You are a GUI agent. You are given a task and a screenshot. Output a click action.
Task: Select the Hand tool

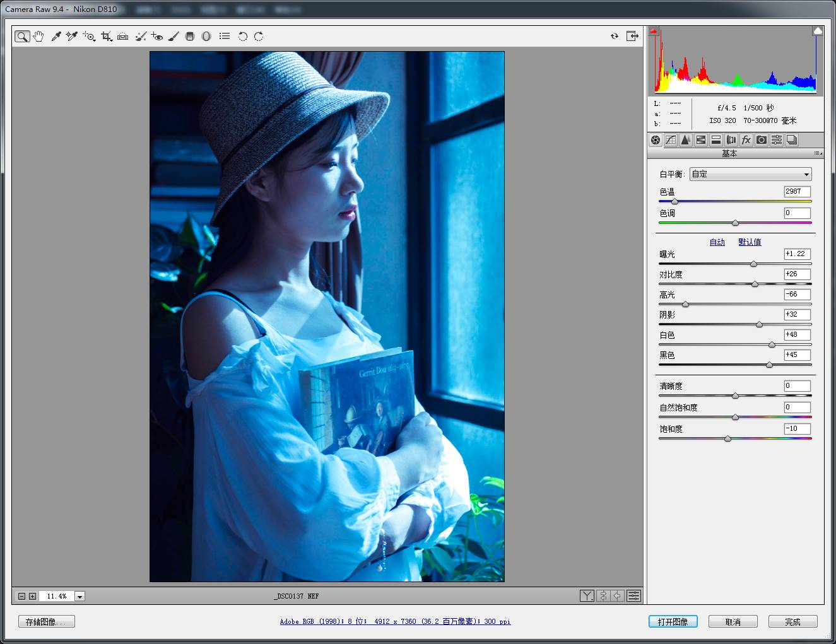coord(38,37)
